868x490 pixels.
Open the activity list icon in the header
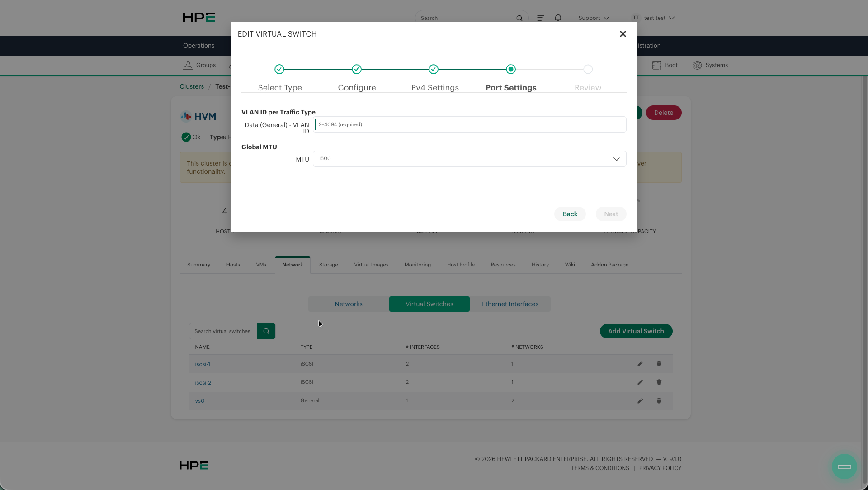coord(540,18)
